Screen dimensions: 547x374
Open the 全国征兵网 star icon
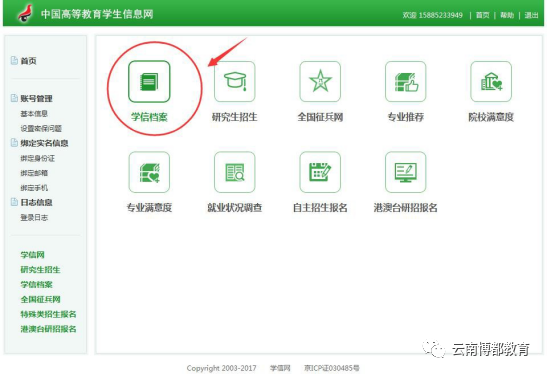(320, 82)
